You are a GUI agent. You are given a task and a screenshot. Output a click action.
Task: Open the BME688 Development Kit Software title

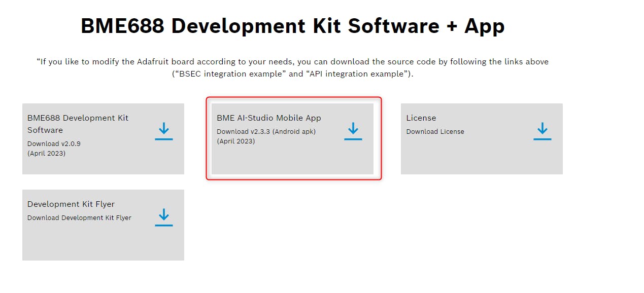pyautogui.click(x=78, y=124)
